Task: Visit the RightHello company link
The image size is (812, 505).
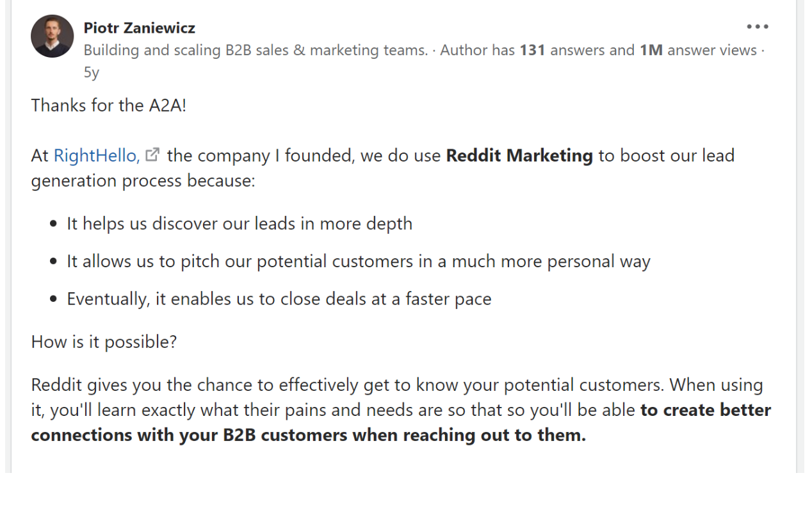Action: (x=96, y=155)
